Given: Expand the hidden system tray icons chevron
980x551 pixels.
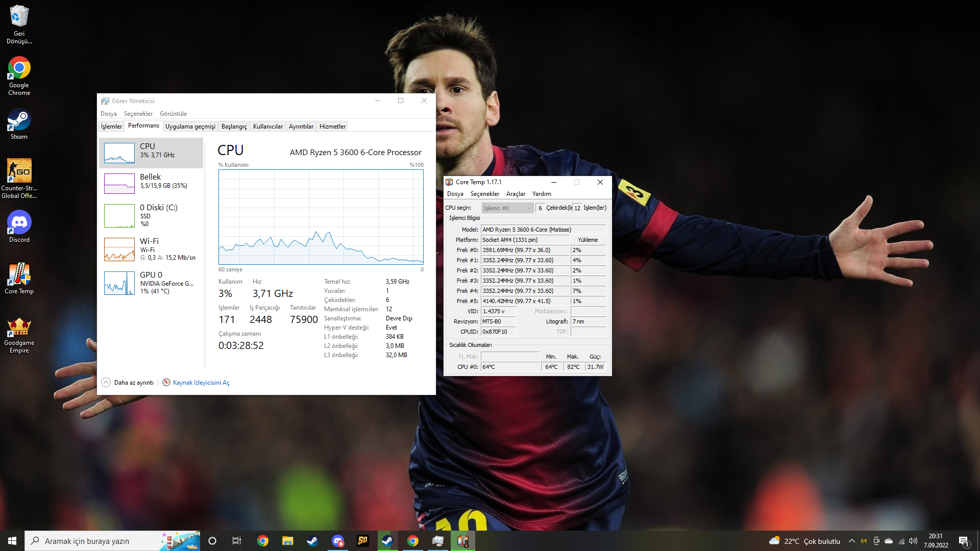Looking at the screenshot, I should (x=851, y=541).
